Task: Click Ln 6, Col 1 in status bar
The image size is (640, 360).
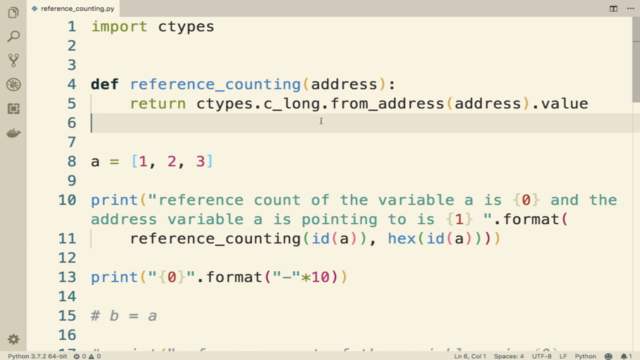Action: pos(470,356)
